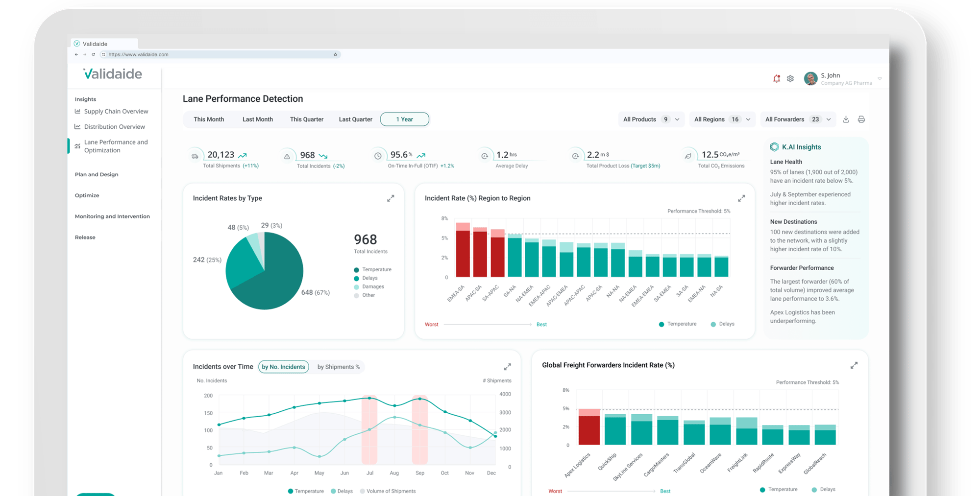
Task: Download the dashboard report using download icon
Action: tap(846, 119)
